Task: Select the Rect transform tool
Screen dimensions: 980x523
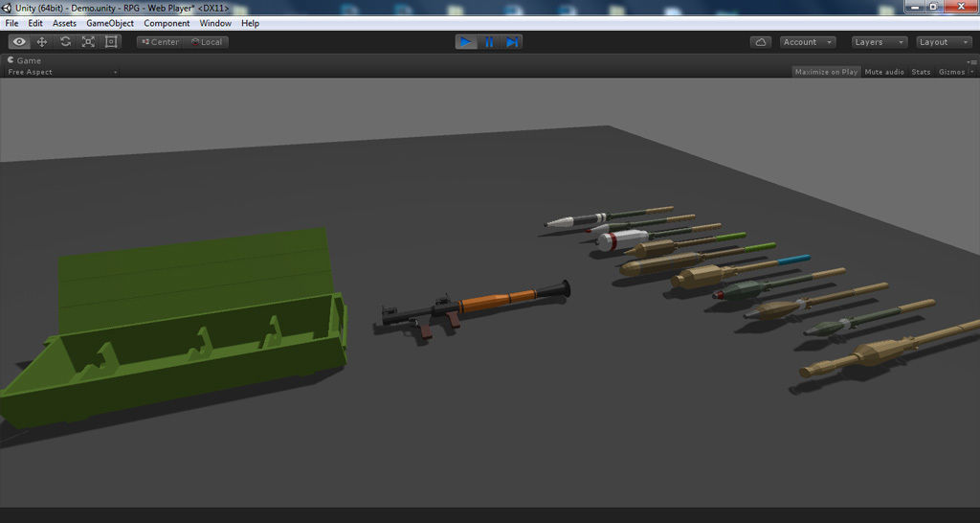Action: (111, 42)
